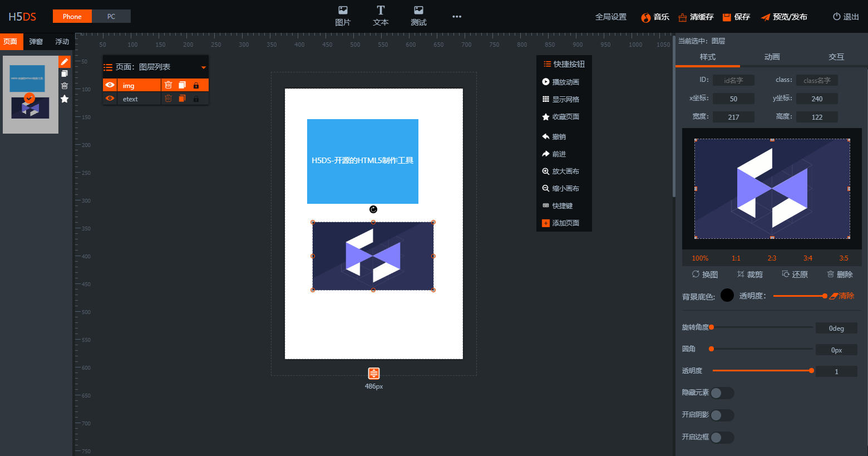Exit the editor with 退出

pyautogui.click(x=846, y=17)
